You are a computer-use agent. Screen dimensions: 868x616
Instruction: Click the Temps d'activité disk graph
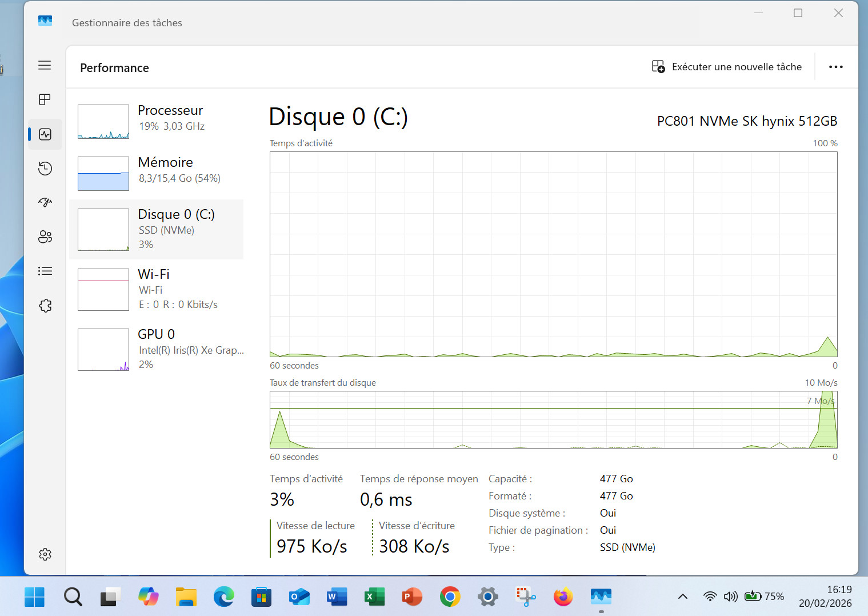pos(553,254)
